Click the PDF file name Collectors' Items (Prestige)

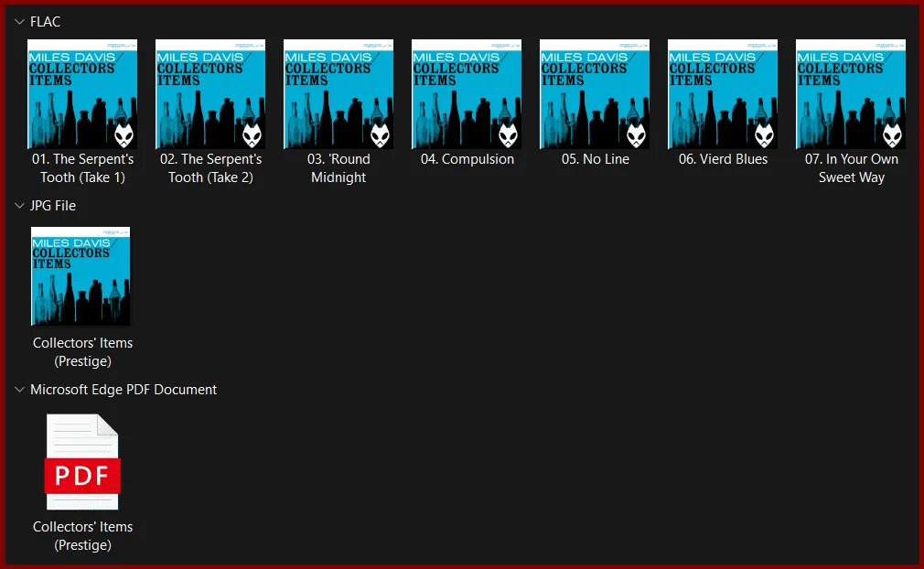click(x=82, y=535)
